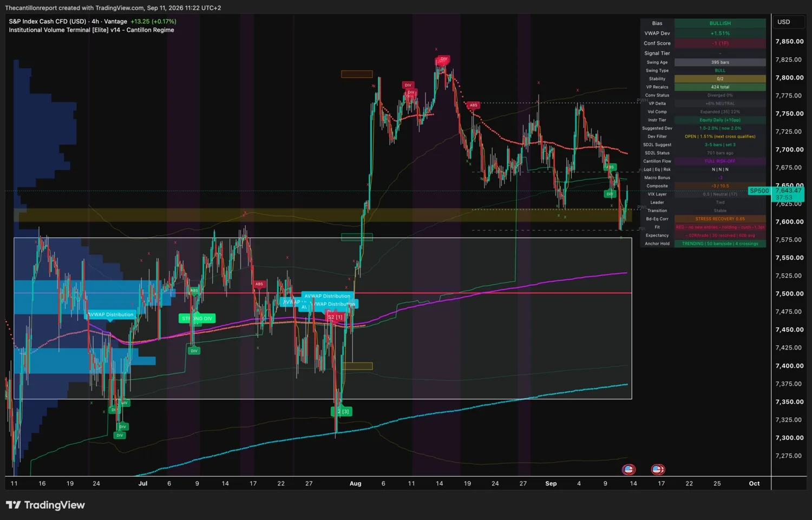Click the red DIV label at the August peak
The height and width of the screenshot is (520, 812).
[444, 59]
